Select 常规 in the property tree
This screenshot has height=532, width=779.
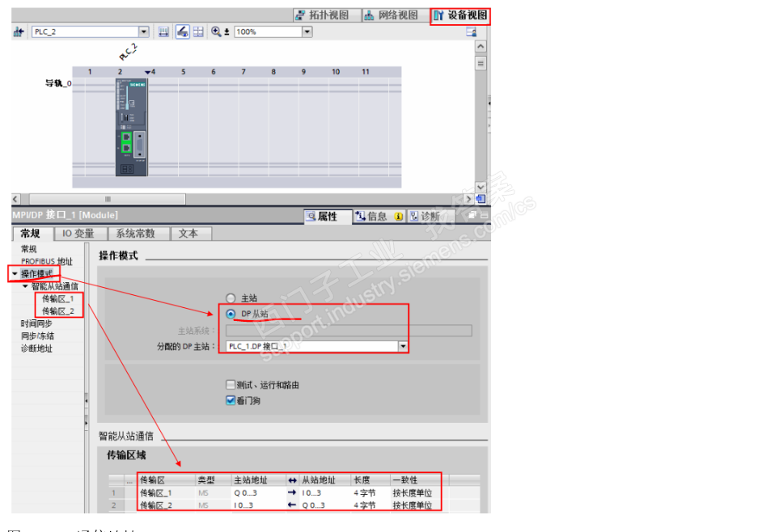click(29, 249)
